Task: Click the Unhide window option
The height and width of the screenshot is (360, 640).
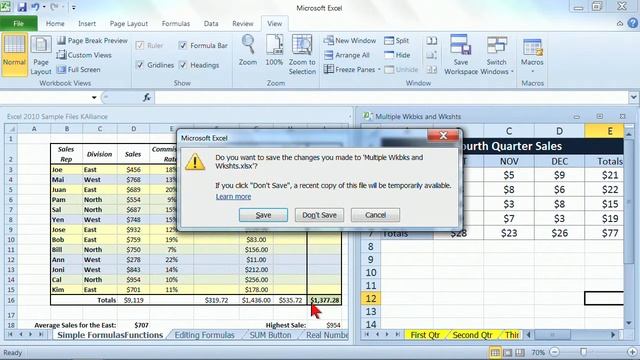Action: tap(401, 69)
